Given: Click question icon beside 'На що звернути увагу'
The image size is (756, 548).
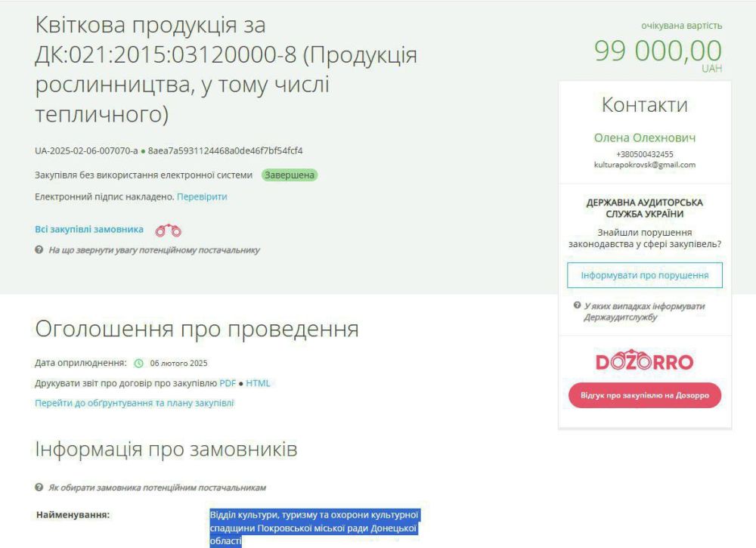Looking at the screenshot, I should point(39,250).
